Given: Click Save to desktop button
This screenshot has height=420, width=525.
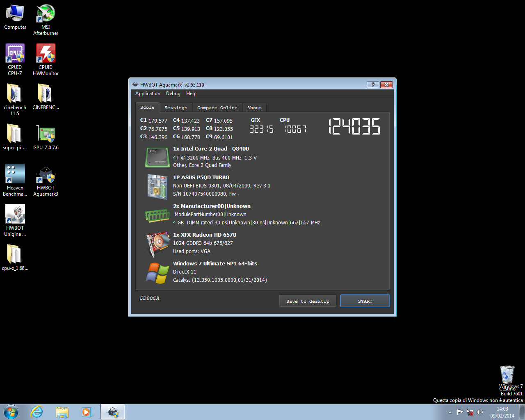Looking at the screenshot, I should click(308, 301).
